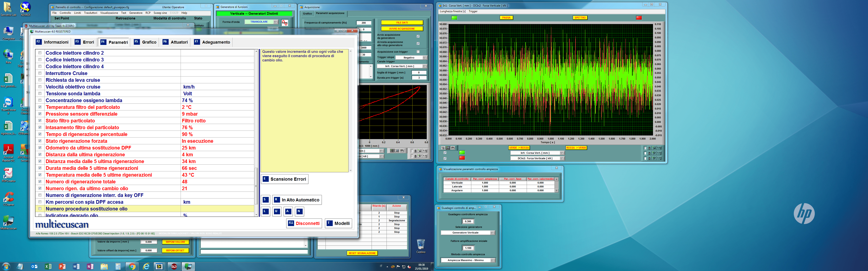Click the AVVIO ACQUISIZIONE button
Screen dimensions: 868x271
point(402,29)
